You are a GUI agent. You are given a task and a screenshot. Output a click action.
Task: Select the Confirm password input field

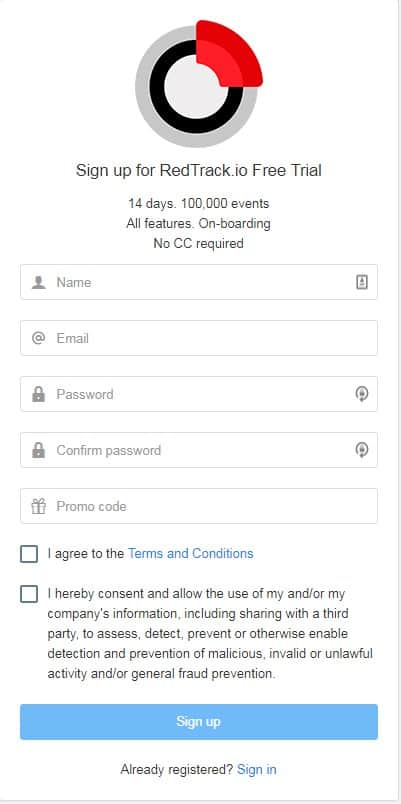click(199, 450)
